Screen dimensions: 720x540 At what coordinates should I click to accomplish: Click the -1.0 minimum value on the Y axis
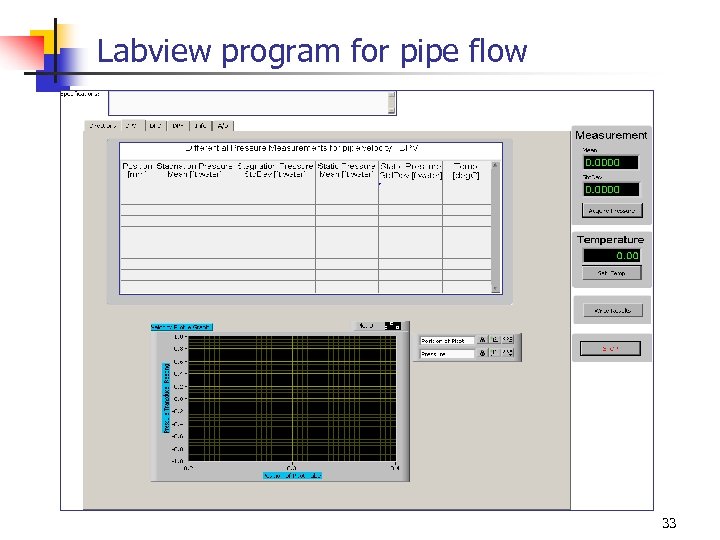178,461
